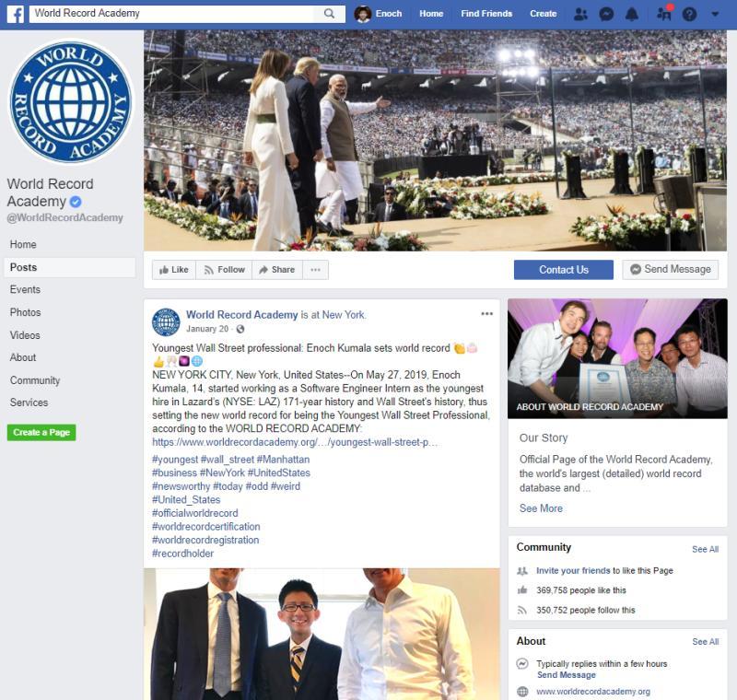The width and height of the screenshot is (737, 700).
Task: Open the Services section in the sidebar
Action: tap(29, 402)
